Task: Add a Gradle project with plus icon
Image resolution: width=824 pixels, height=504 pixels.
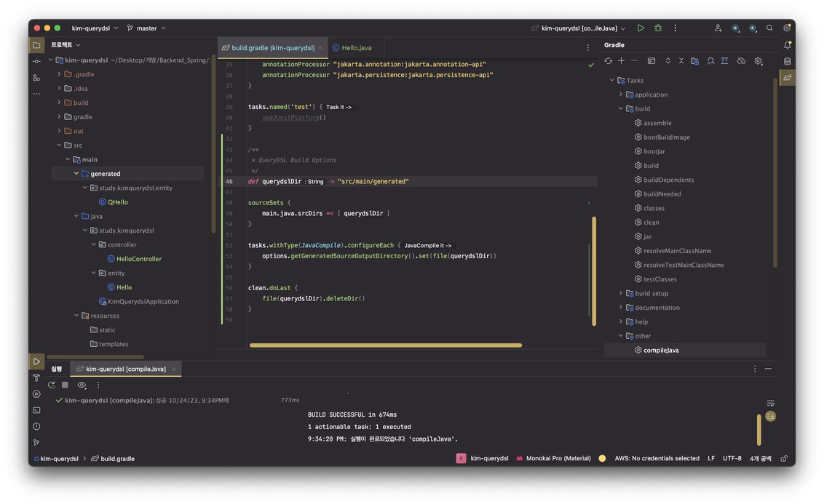Action: point(621,61)
